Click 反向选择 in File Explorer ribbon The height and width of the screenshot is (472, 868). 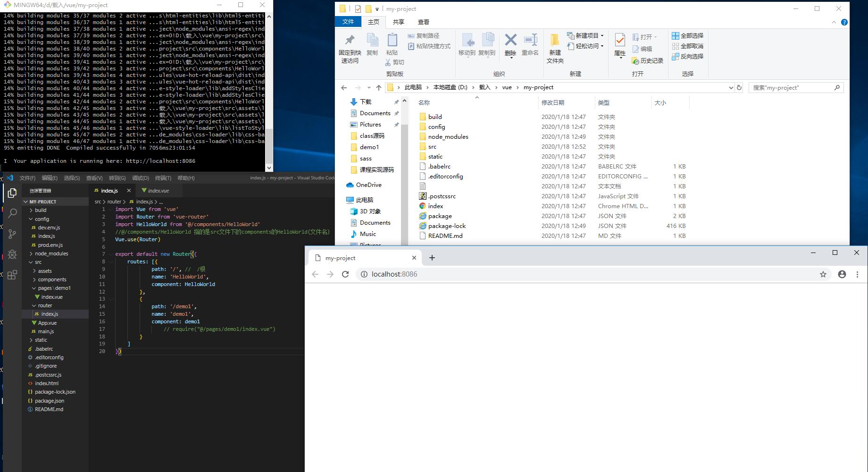(688, 57)
